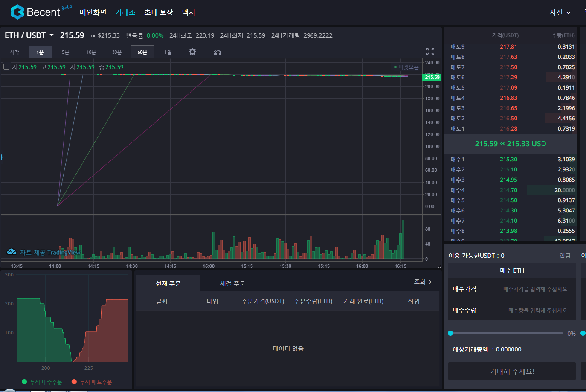Select the 현재 주문 tab
Image resolution: width=586 pixels, height=392 pixels.
tap(168, 283)
